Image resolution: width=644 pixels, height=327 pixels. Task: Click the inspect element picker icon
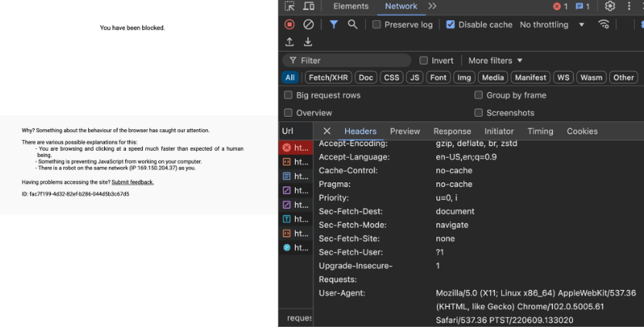290,6
